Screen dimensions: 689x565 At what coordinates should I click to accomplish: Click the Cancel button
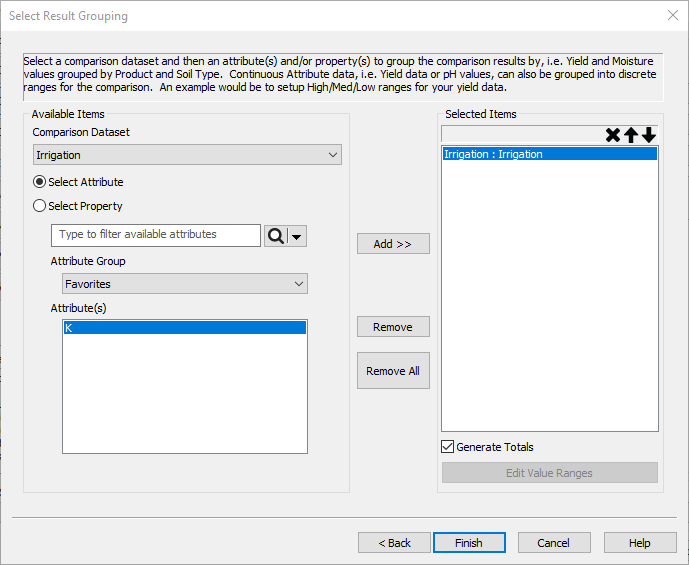(554, 543)
